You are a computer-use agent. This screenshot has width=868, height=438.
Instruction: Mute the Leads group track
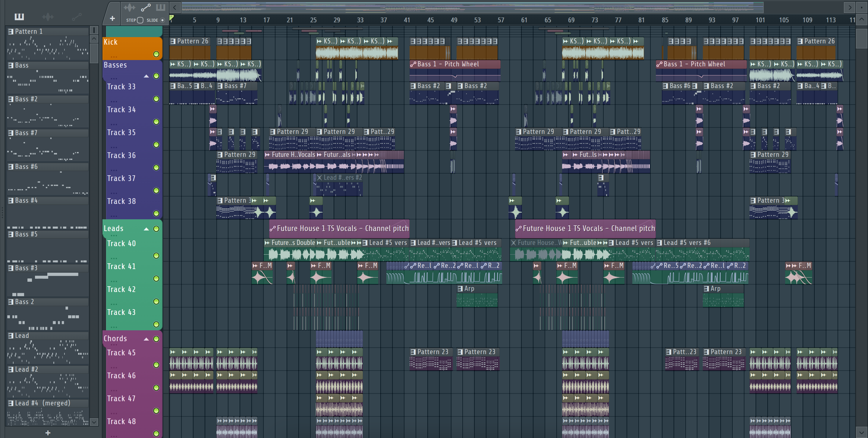click(156, 229)
